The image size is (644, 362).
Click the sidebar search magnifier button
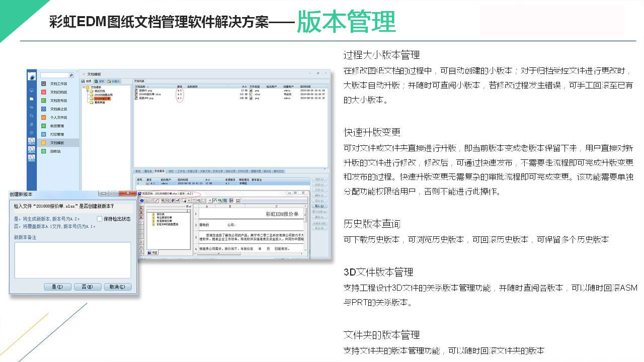[71, 75]
